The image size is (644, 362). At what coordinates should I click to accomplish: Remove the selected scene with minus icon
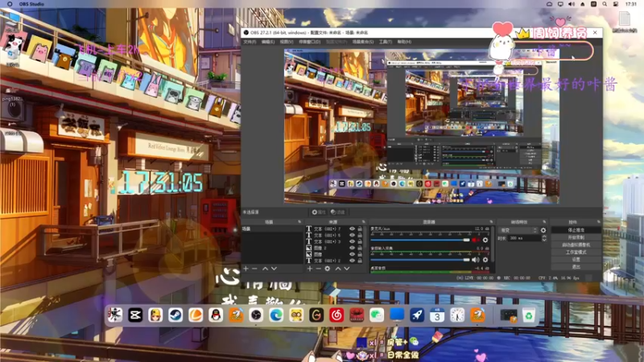254,269
